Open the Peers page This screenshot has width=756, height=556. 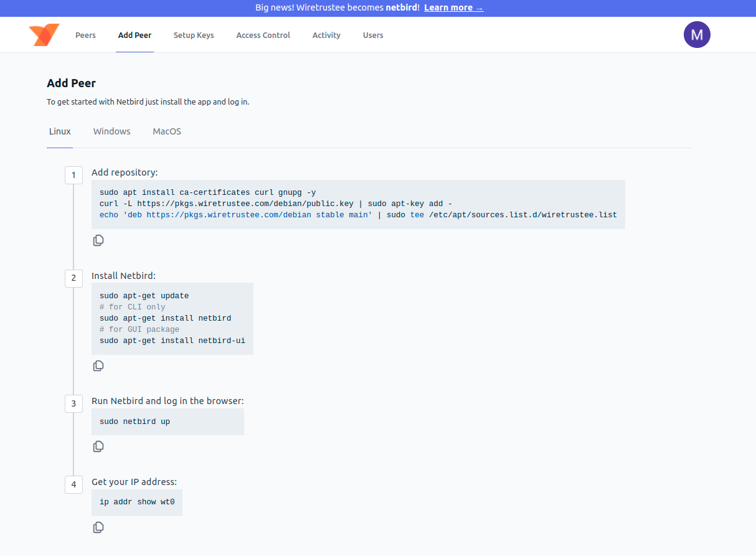point(85,35)
